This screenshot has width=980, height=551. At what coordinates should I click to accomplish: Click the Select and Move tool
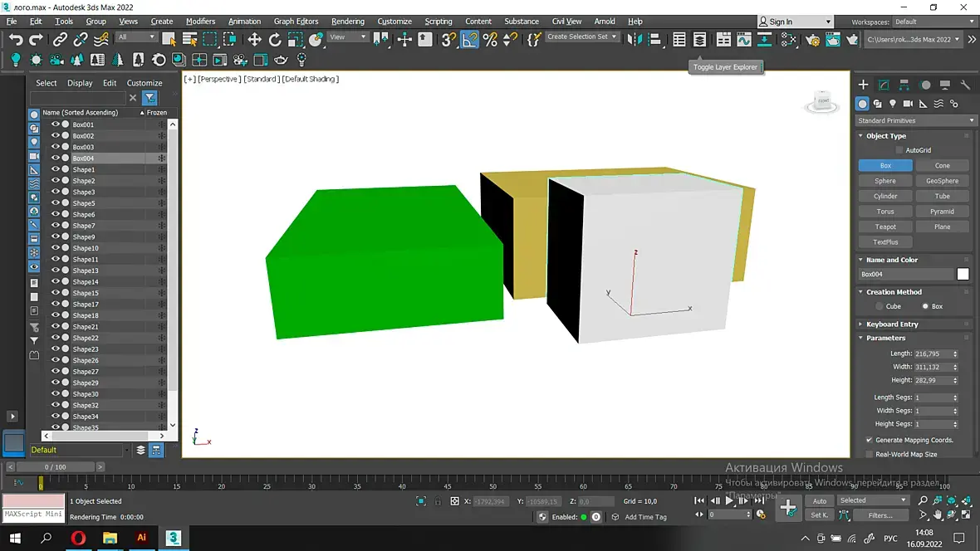pyautogui.click(x=254, y=39)
